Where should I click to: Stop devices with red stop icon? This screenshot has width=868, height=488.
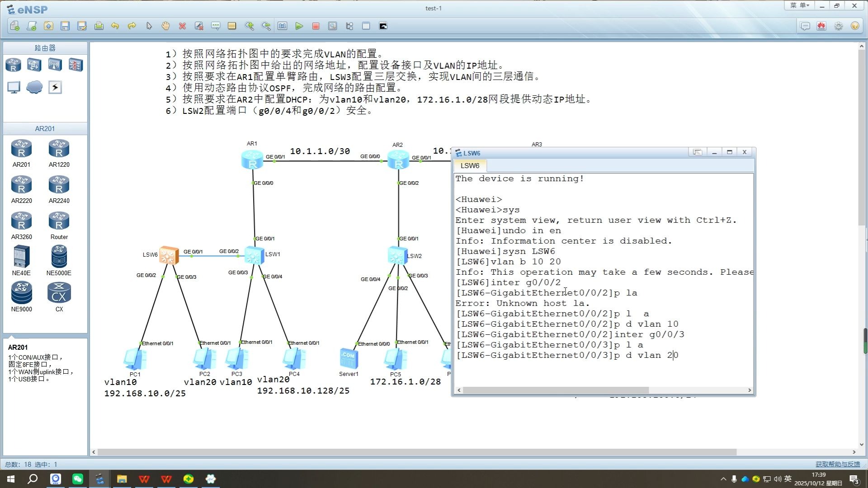tap(316, 26)
